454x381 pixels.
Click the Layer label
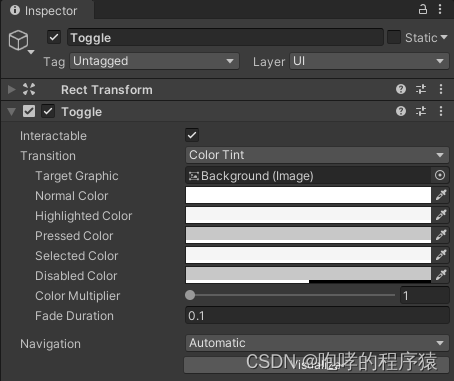[x=269, y=62]
